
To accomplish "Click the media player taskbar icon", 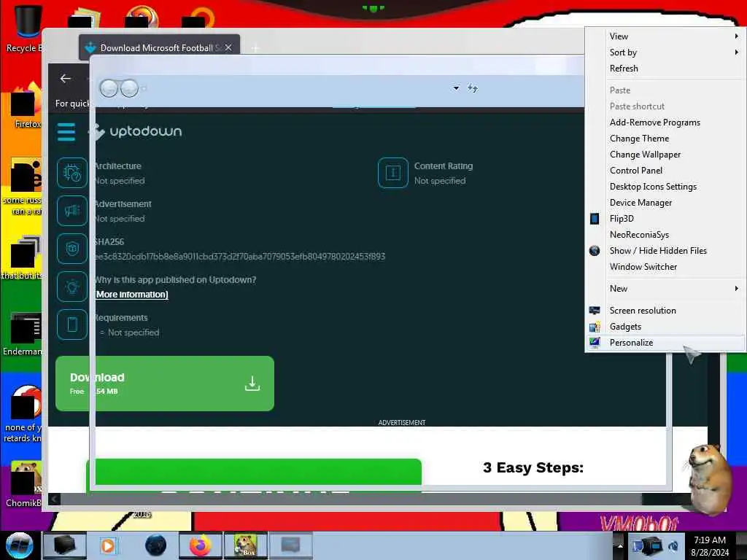I will pyautogui.click(x=108, y=545).
